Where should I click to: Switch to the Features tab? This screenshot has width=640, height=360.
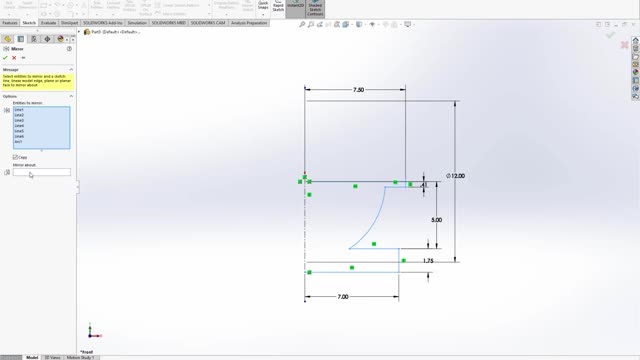[x=10, y=23]
